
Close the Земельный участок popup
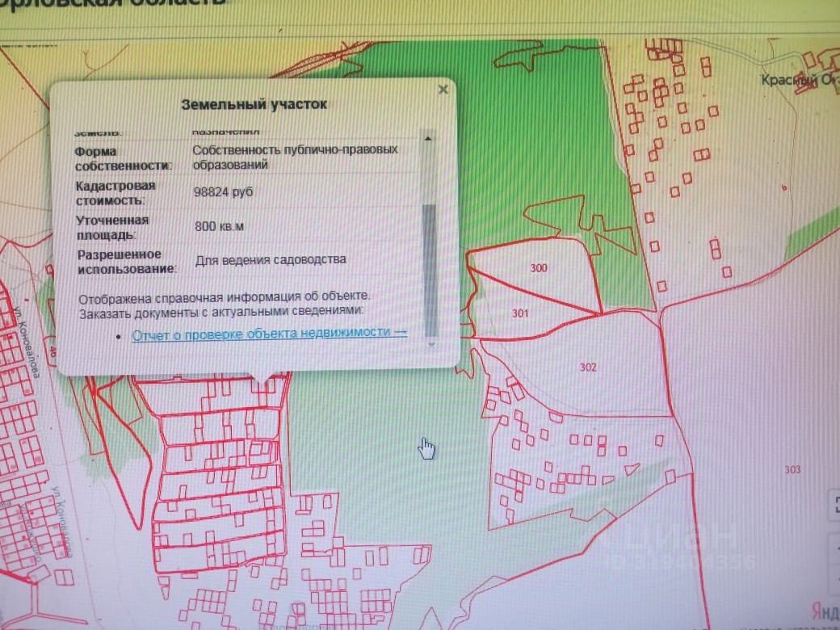click(x=443, y=90)
